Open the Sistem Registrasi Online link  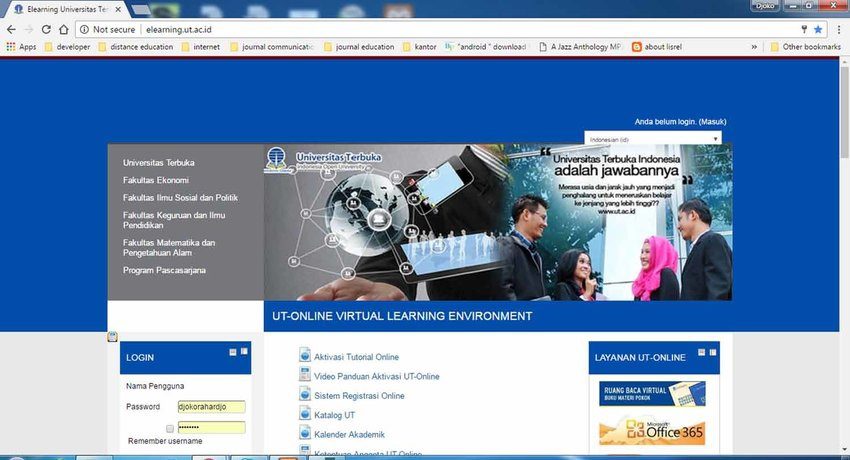click(x=359, y=396)
